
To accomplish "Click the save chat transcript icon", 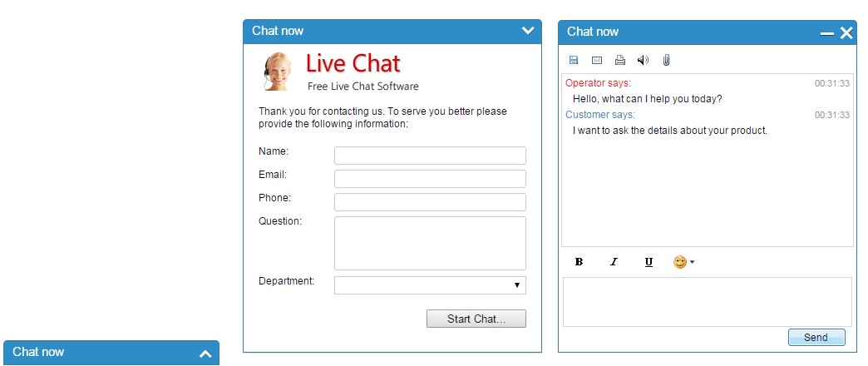I will pyautogui.click(x=574, y=60).
